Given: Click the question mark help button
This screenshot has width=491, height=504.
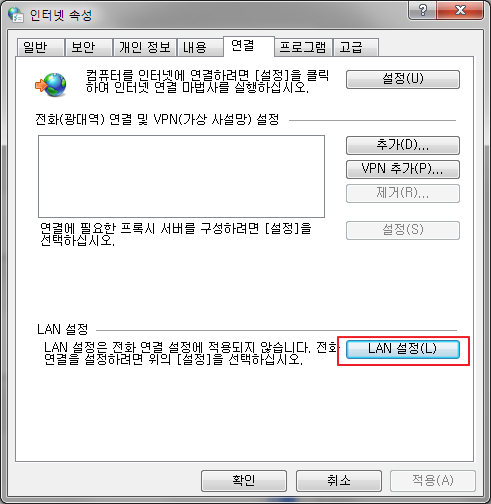Looking at the screenshot, I should point(422,10).
